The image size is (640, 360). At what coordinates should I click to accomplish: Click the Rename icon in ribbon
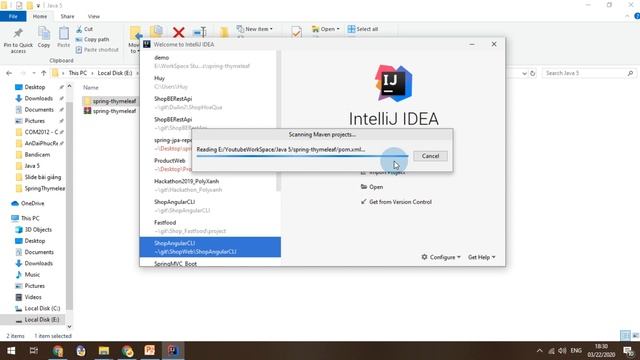(x=200, y=32)
